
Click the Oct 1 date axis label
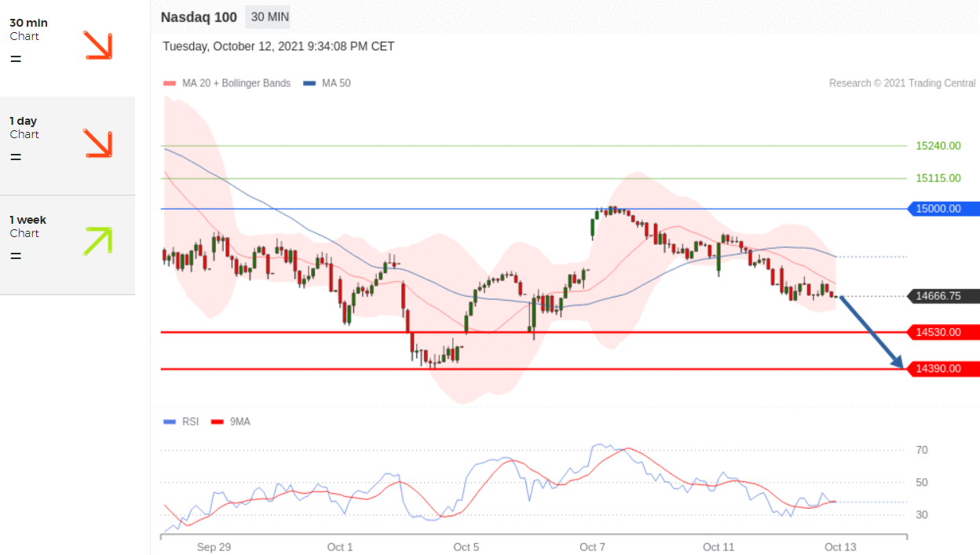pos(340,547)
